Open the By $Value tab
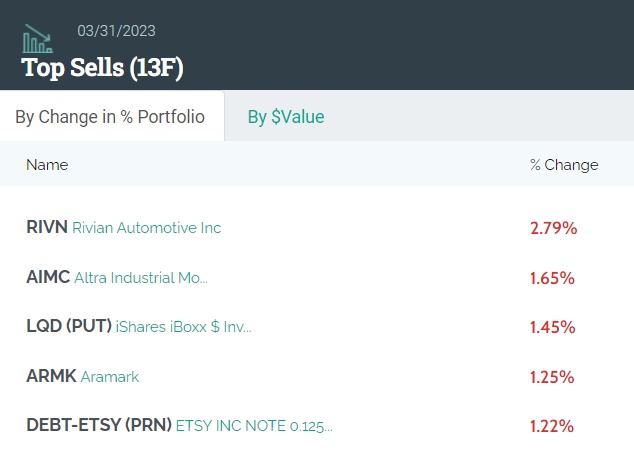 pos(286,117)
